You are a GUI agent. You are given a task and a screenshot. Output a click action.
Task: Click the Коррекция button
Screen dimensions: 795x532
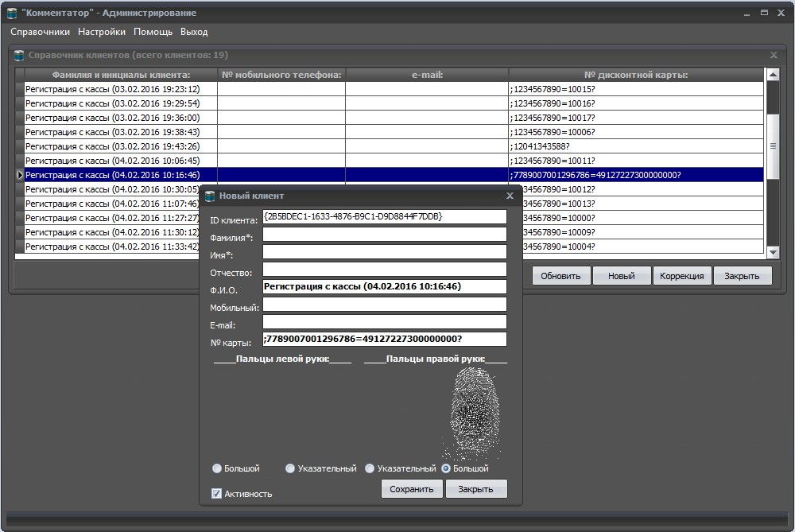coord(682,276)
